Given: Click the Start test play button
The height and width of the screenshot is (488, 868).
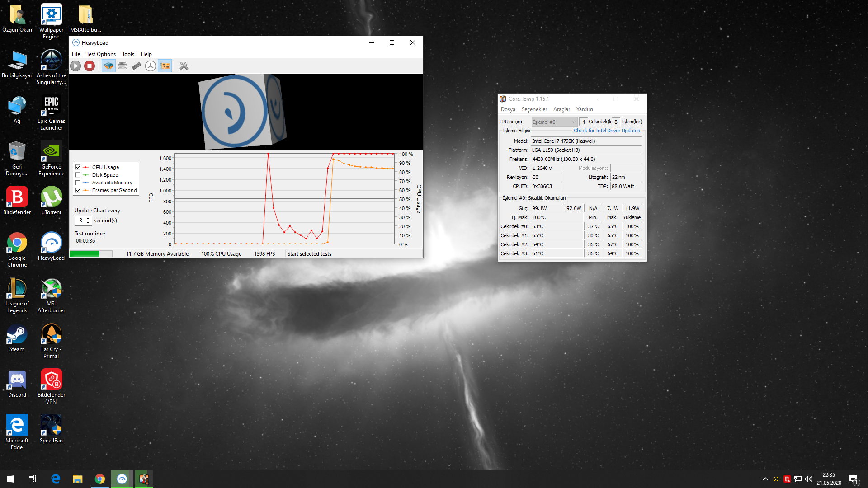Looking at the screenshot, I should (75, 66).
